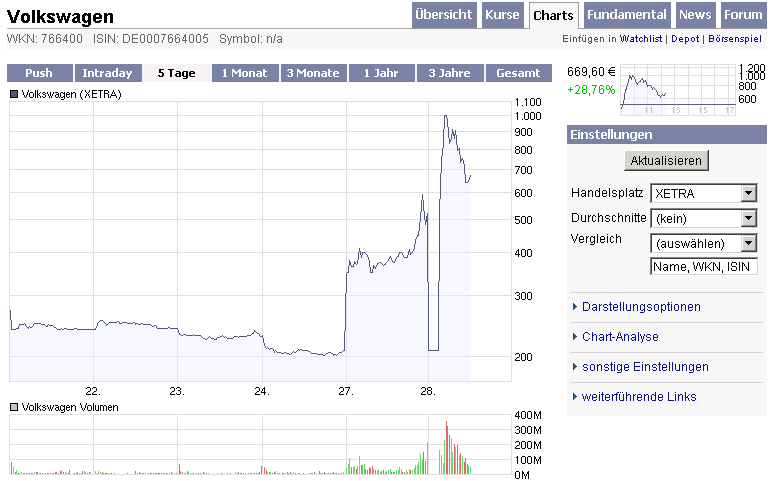Click the 23. date label on chart axis
Image resolution: width=772 pixels, height=481 pixels.
point(177,391)
